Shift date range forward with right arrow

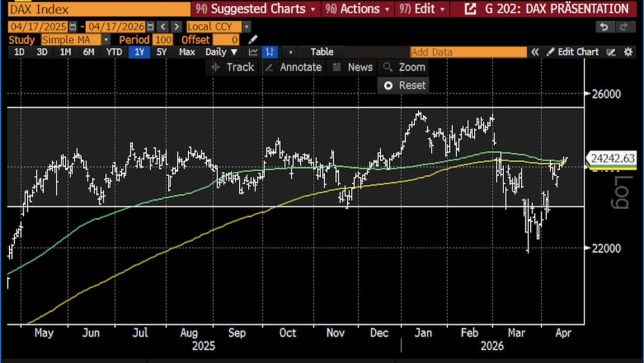[x=177, y=27]
